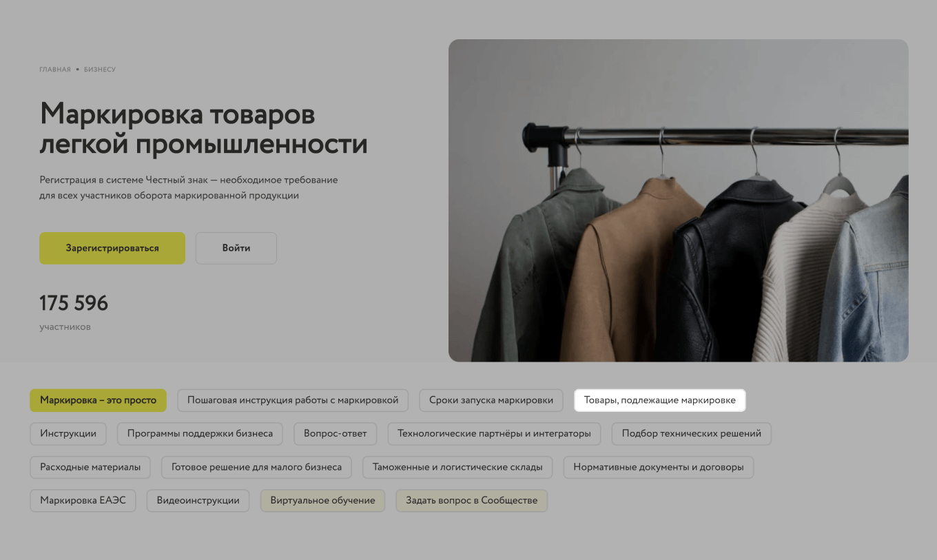Click the Маркировка товаров легкой промышленности heading
The width and height of the screenshot is (937, 560).
click(x=203, y=129)
